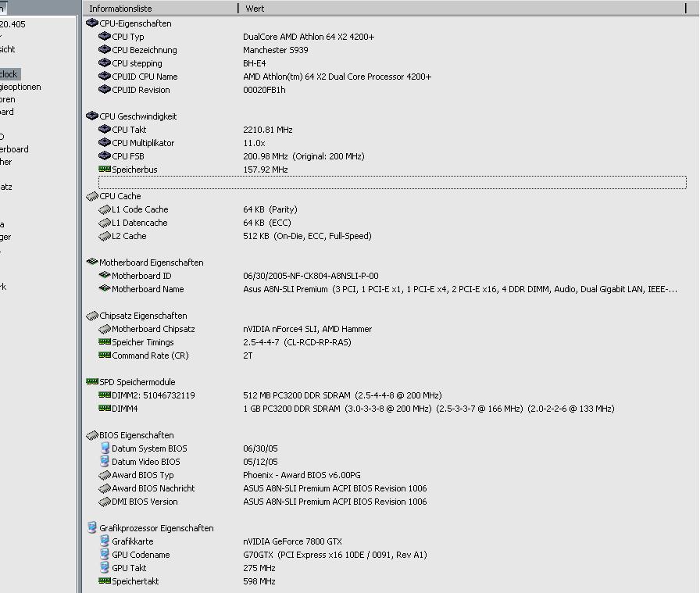Click the Grafikprozessor Eigenschaften section icon
Image resolution: width=700 pixels, height=593 pixels.
[x=92, y=527]
